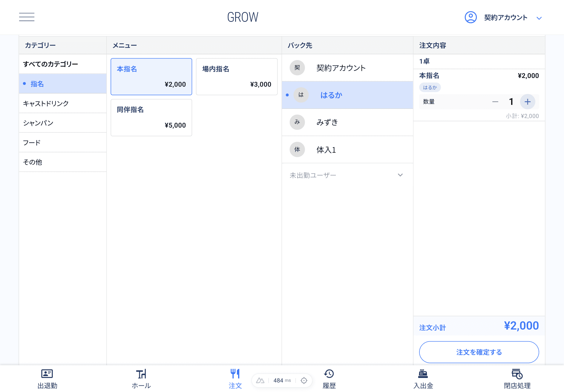Expand the 契約アカウント account dropdown
This screenshot has height=392, width=564.
tap(539, 18)
